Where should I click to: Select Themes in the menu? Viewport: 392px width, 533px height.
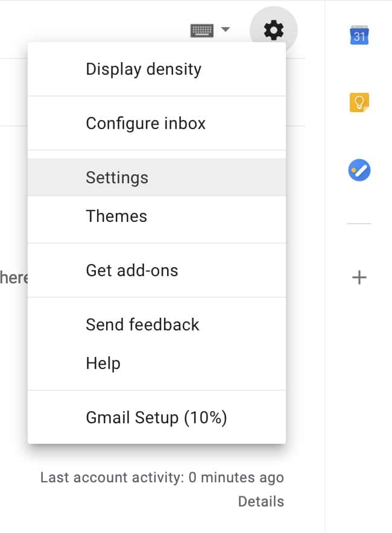pos(116,216)
